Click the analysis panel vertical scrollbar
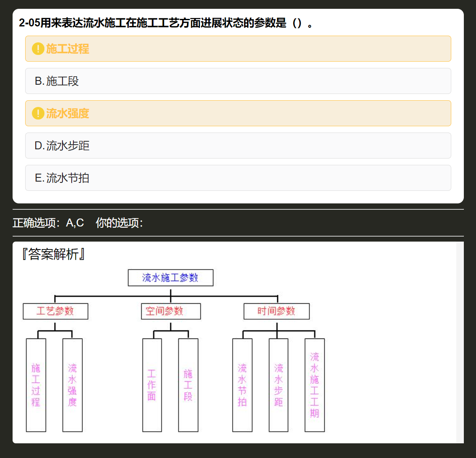This screenshot has height=458, width=476. pyautogui.click(x=460, y=342)
